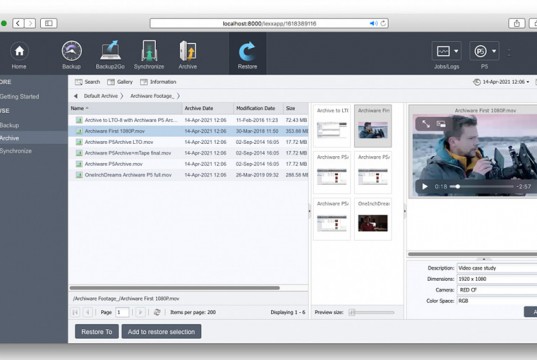Go to the next page
This screenshot has width=537, height=360.
[140, 312]
